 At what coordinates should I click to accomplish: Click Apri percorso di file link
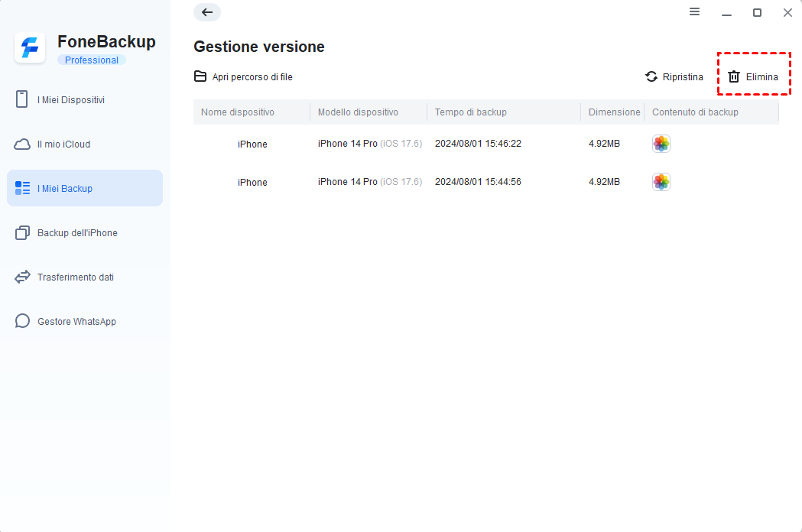coord(252,77)
